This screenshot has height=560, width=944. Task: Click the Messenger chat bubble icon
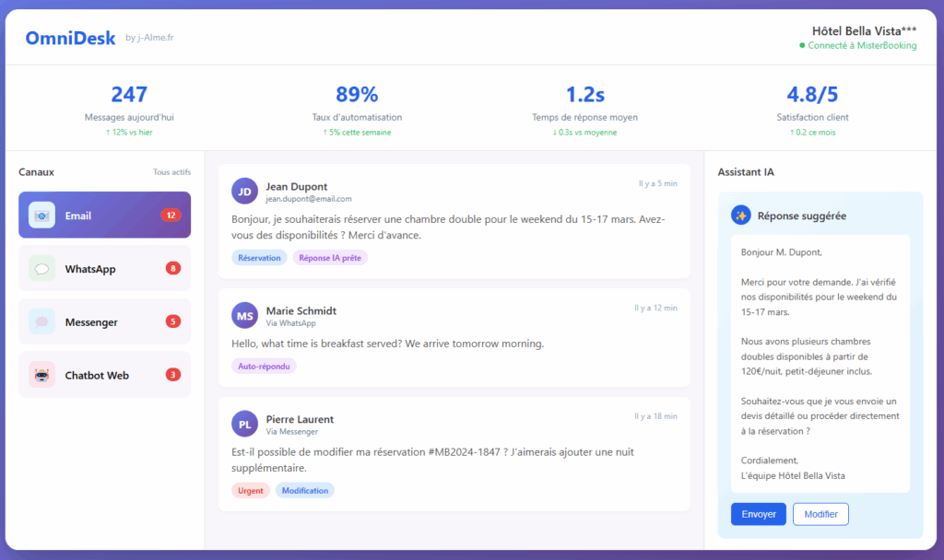click(x=41, y=322)
